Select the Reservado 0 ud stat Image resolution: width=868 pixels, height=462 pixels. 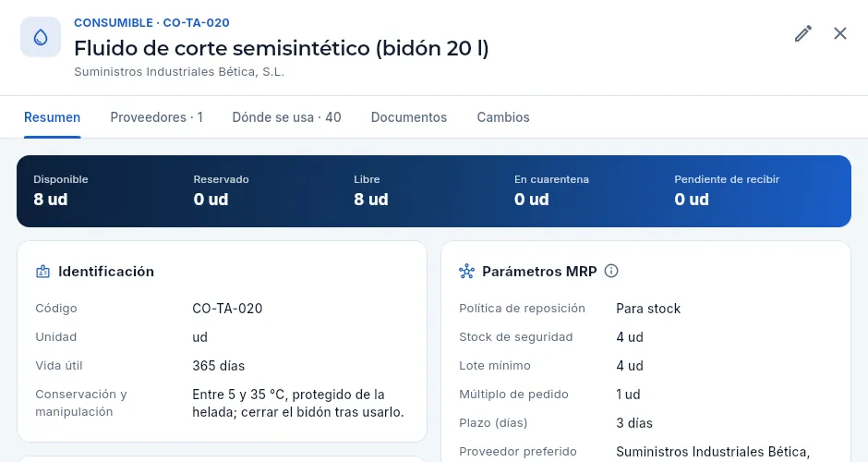221,191
